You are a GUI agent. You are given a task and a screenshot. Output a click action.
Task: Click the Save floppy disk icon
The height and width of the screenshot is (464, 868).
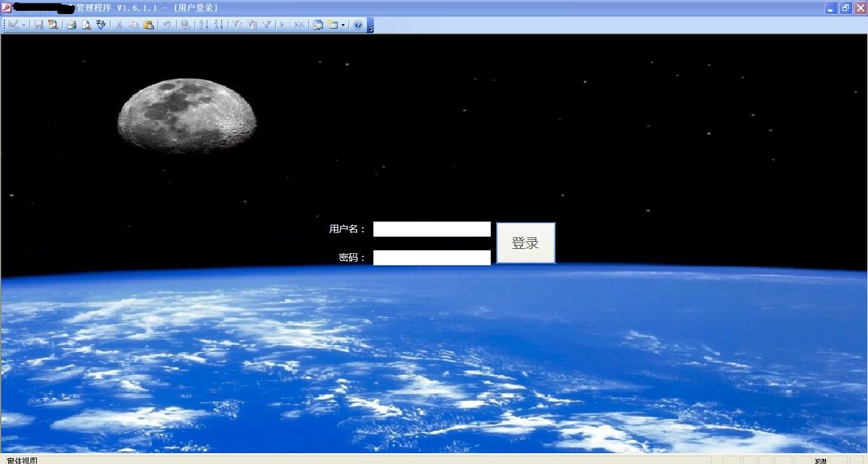[39, 25]
